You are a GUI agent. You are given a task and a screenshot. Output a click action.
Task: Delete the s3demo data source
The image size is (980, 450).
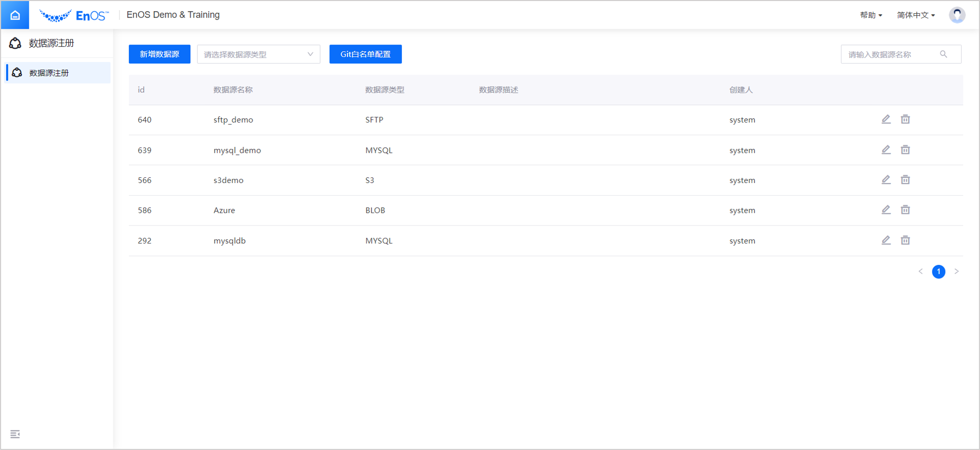coord(905,180)
